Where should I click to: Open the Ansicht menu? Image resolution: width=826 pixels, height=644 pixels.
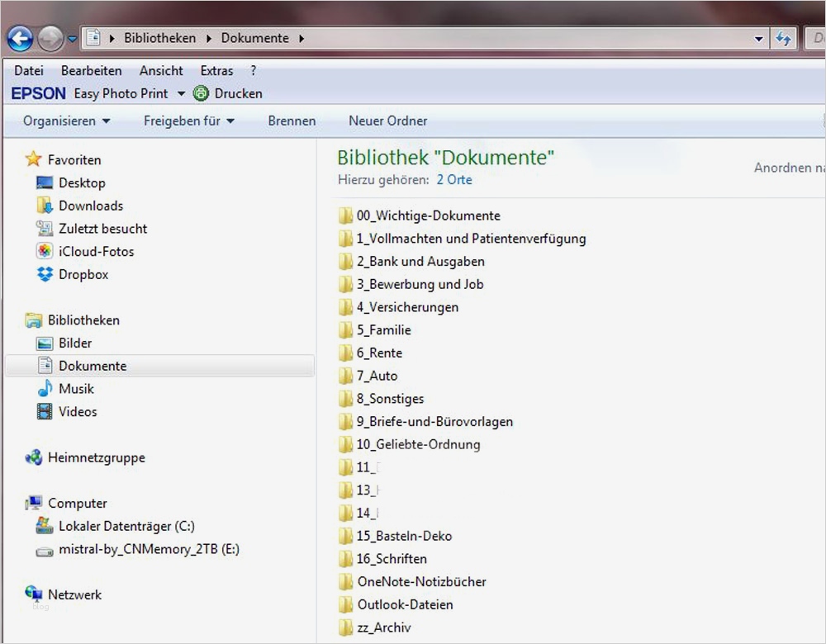pos(161,71)
